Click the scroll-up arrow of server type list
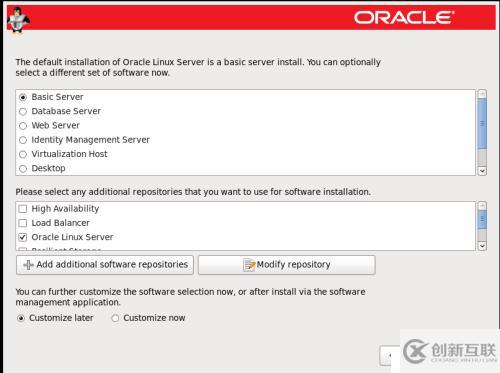 482,94
